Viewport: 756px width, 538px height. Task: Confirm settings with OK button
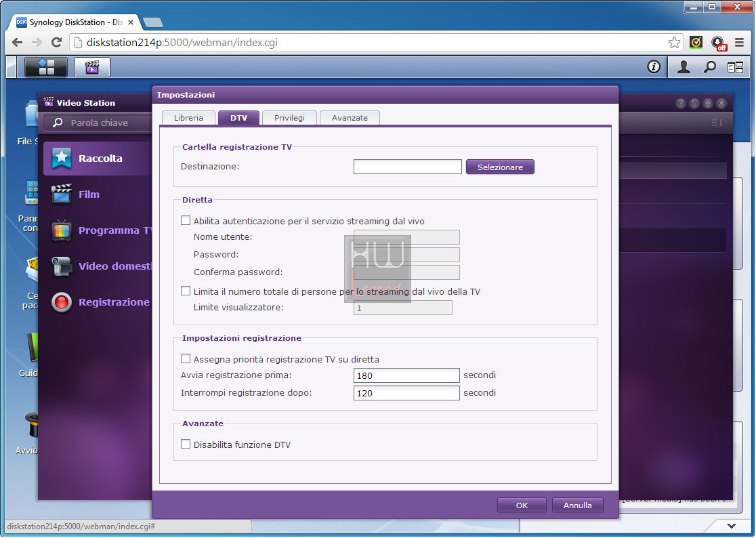tap(522, 505)
